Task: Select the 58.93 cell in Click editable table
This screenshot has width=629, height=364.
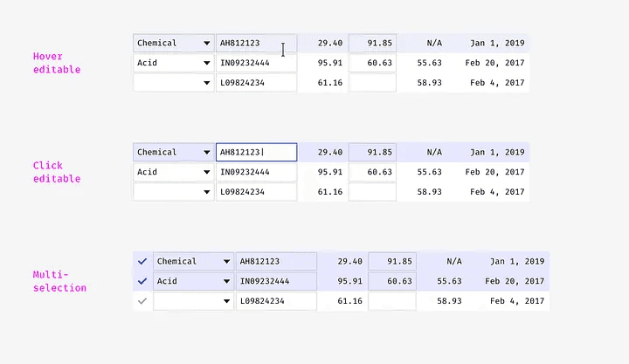Action: coord(430,192)
